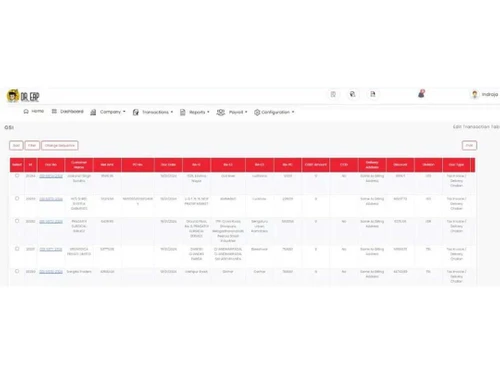The image size is (500, 375).
Task: Go to the Home menu item
Action: click(38, 111)
